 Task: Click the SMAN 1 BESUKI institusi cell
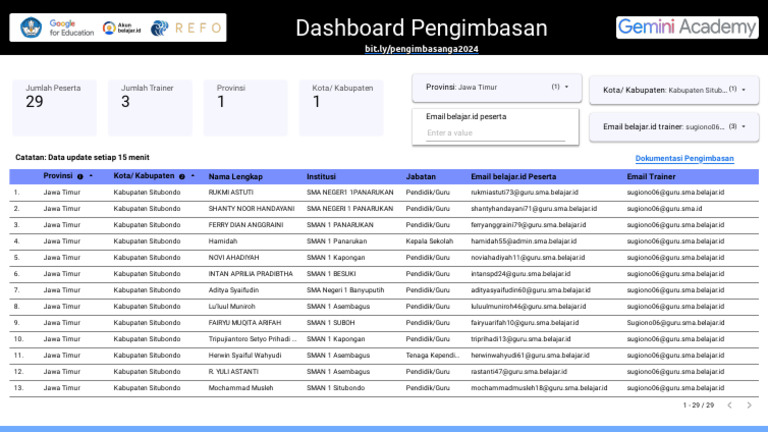[331, 274]
